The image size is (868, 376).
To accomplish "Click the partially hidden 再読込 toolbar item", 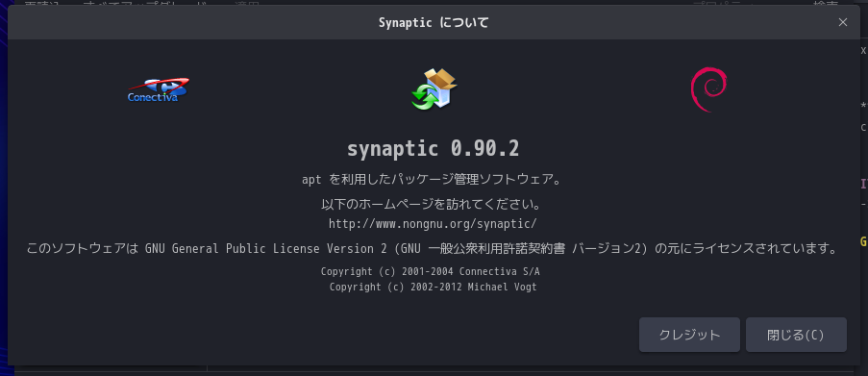I will click(x=42, y=3).
